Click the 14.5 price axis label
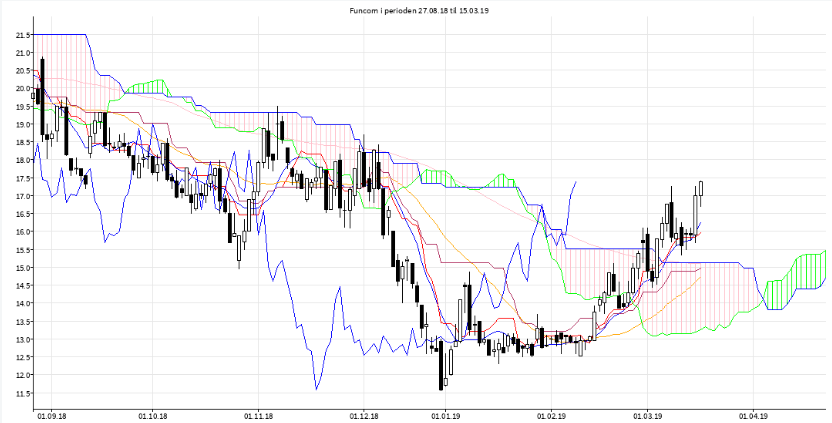The width and height of the screenshot is (832, 423). pos(22,286)
